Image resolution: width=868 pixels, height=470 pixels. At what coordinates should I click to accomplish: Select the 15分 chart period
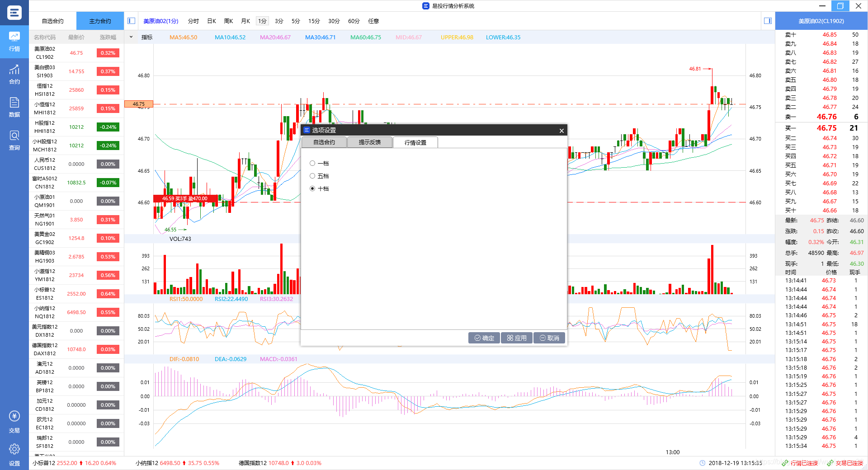[314, 21]
